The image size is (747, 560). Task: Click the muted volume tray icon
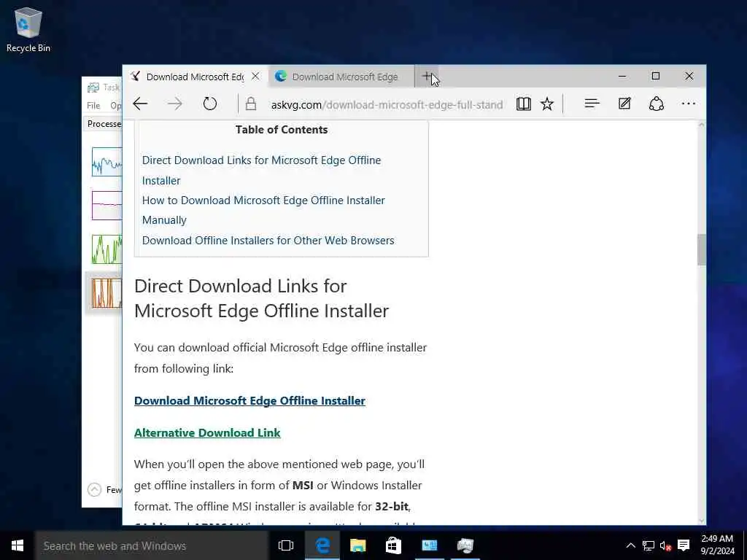click(x=665, y=545)
